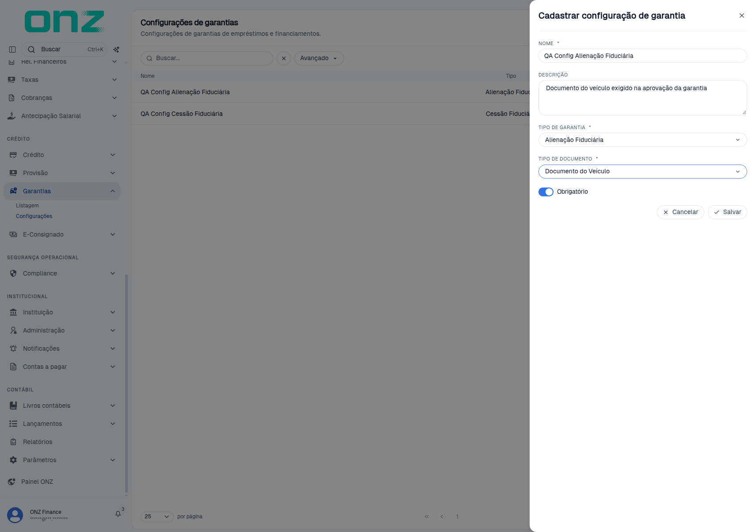Viewport: 756px width, 532px height.
Task: Clear search with the X button
Action: pyautogui.click(x=284, y=58)
